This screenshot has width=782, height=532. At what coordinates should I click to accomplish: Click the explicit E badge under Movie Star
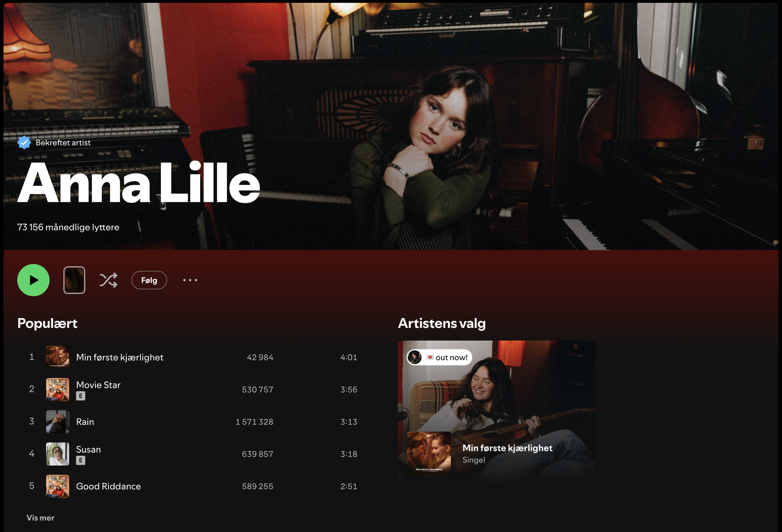pyautogui.click(x=81, y=396)
